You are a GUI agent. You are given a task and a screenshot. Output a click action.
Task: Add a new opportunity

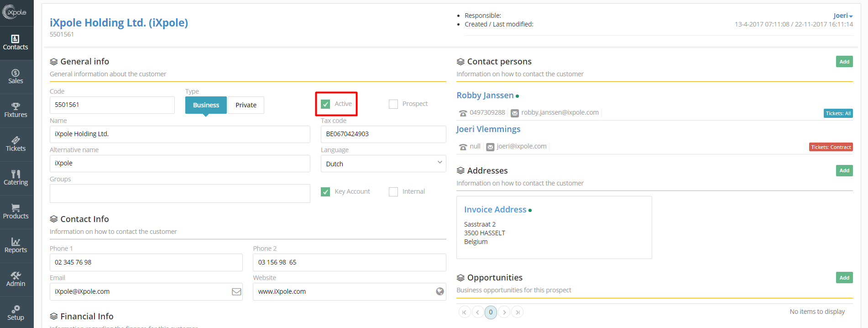click(844, 278)
